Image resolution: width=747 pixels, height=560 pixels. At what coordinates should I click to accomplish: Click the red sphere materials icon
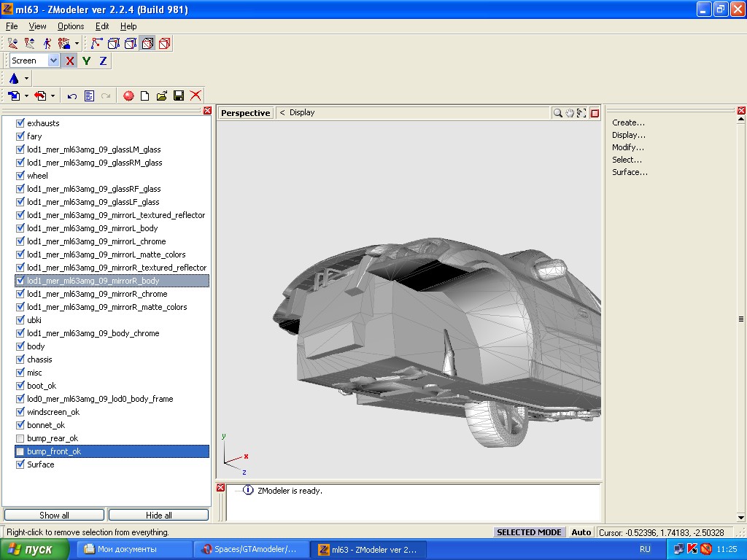[x=128, y=96]
